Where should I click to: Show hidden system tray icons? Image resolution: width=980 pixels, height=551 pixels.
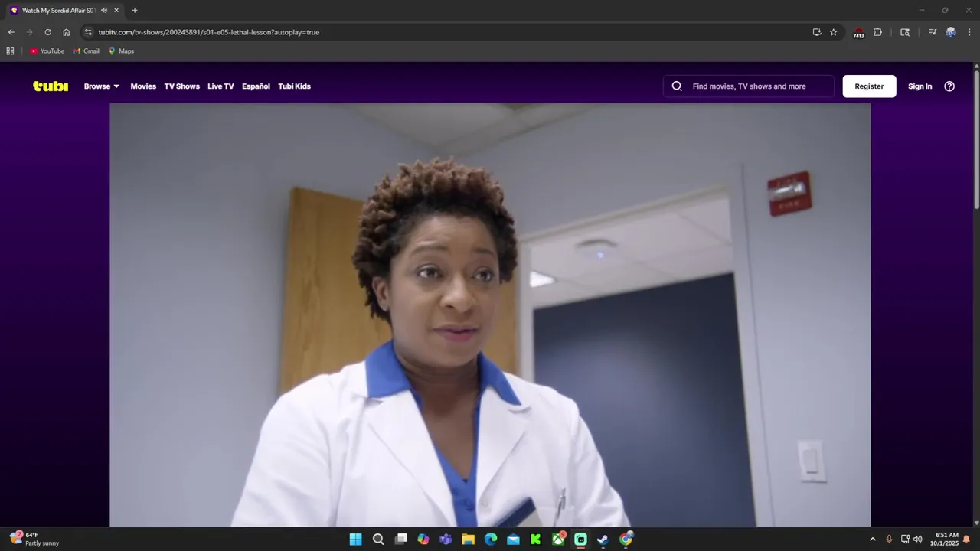coord(872,540)
